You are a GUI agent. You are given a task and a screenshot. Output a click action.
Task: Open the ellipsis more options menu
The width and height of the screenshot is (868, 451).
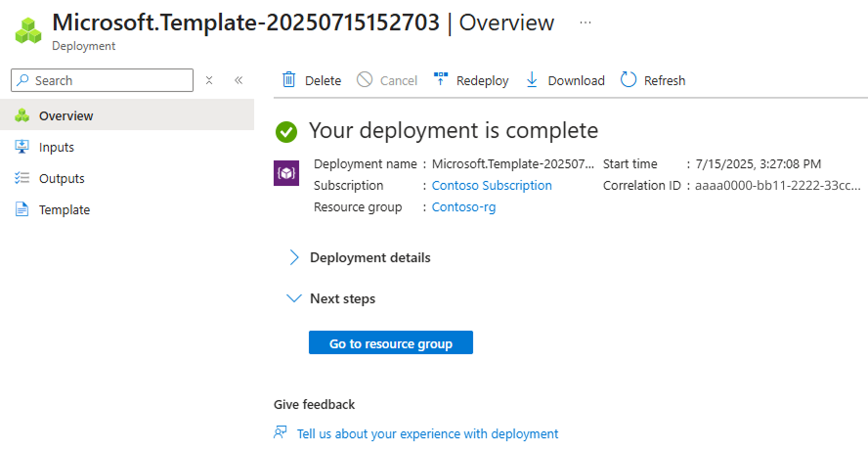[586, 22]
